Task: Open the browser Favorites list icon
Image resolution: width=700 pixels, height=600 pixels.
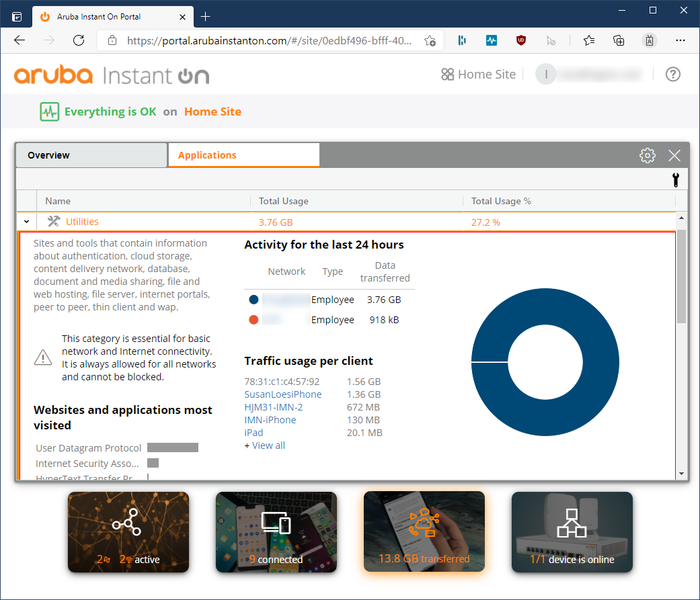Action: point(589,40)
